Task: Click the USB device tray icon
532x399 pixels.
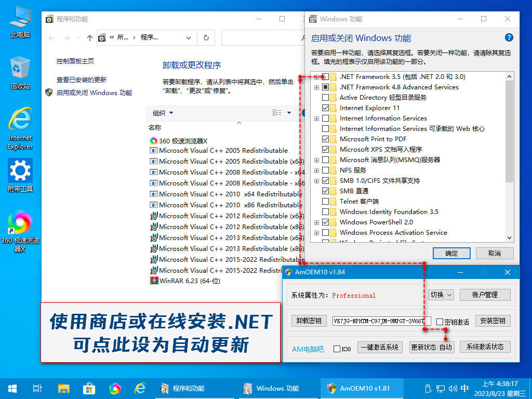Action: coord(429,389)
